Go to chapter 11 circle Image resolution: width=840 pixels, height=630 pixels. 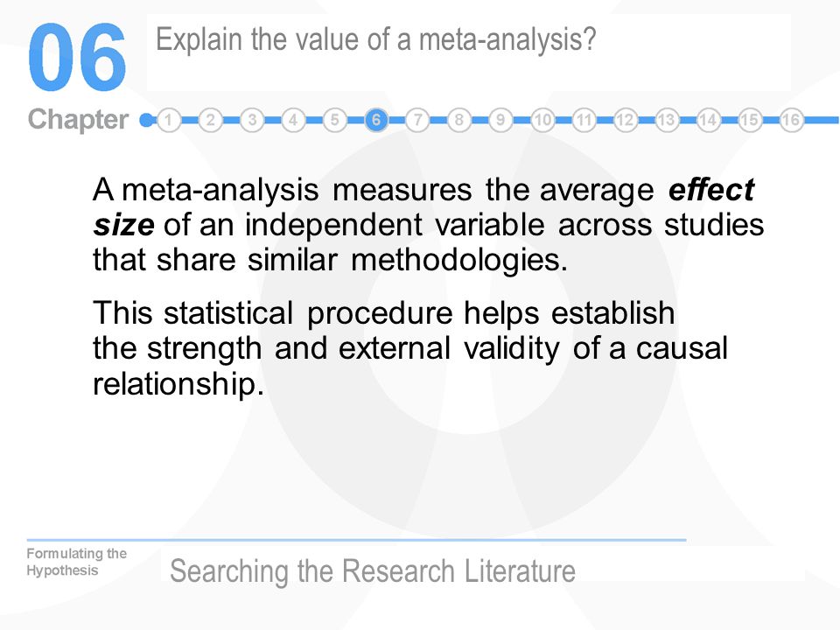[584, 120]
